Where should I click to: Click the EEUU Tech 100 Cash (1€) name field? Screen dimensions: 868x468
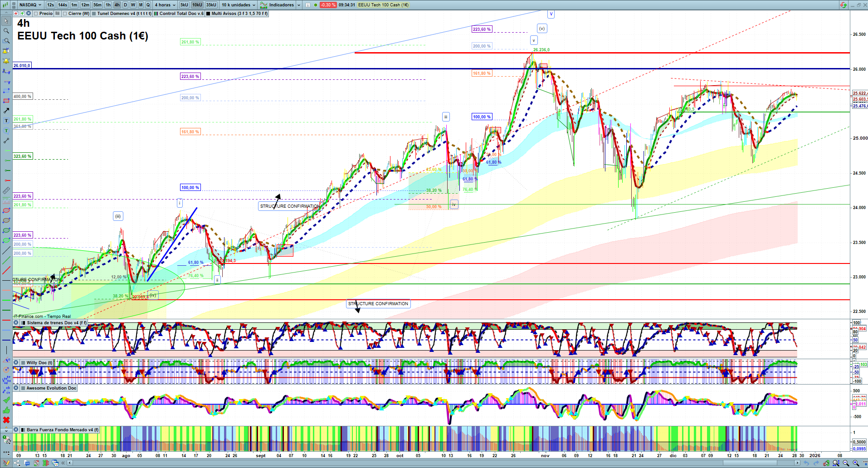click(x=383, y=5)
